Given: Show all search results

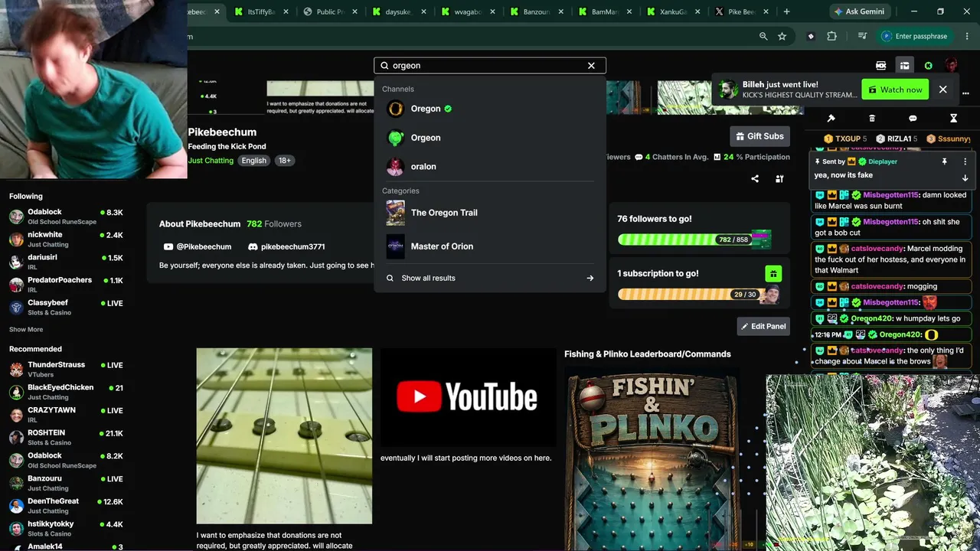Looking at the screenshot, I should tap(490, 278).
